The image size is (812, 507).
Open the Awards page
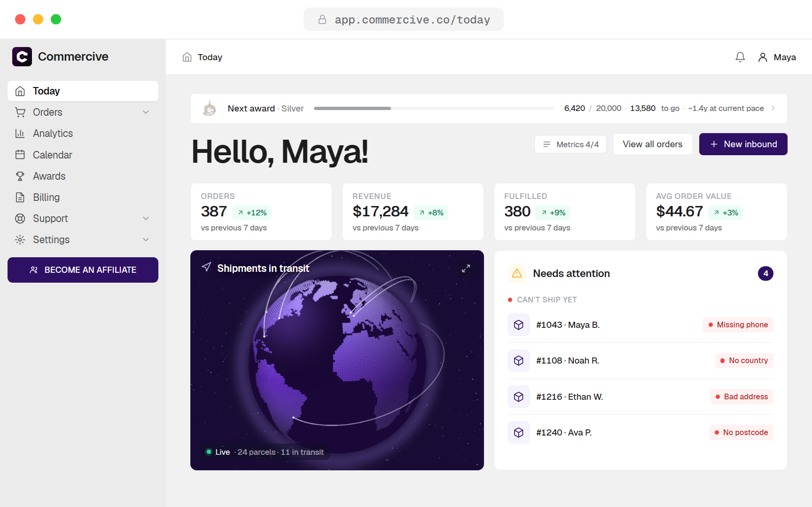tap(83, 176)
